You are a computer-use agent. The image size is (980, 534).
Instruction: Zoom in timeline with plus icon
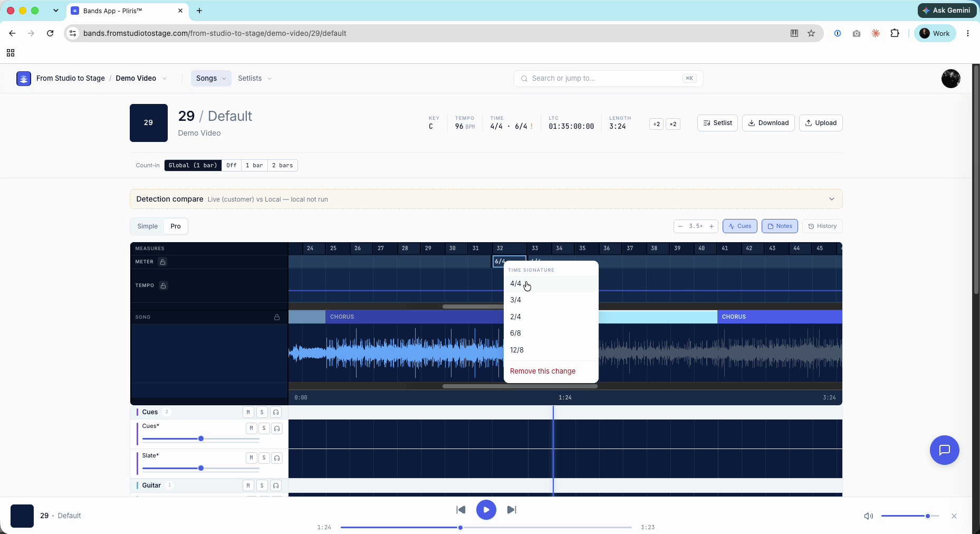[712, 226]
